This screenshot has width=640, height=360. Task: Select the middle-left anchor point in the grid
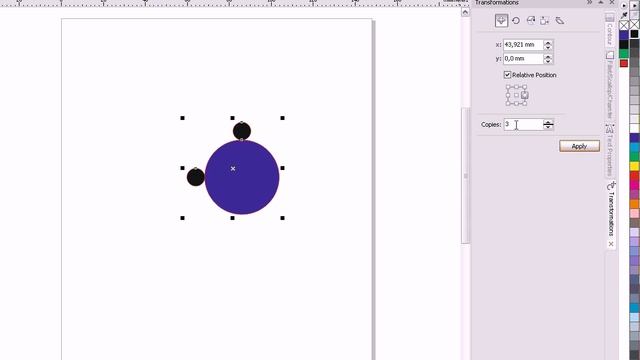pos(508,95)
